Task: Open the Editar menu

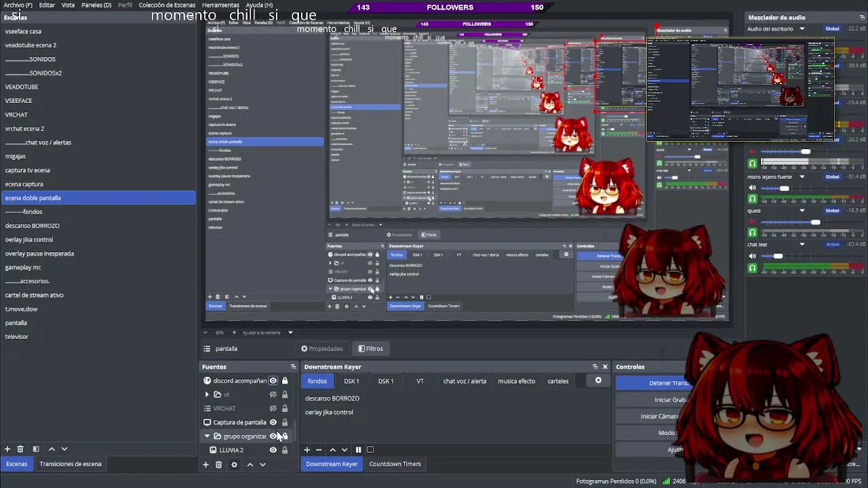Action: click(47, 5)
